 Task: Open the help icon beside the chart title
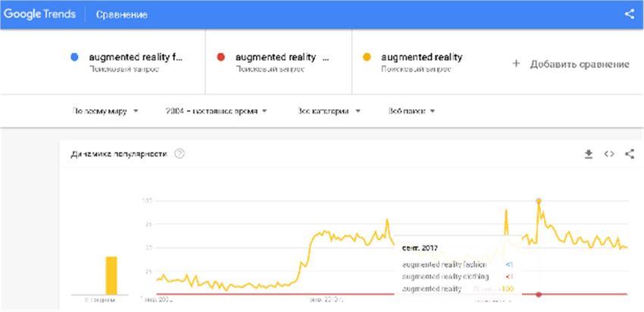coord(180,154)
